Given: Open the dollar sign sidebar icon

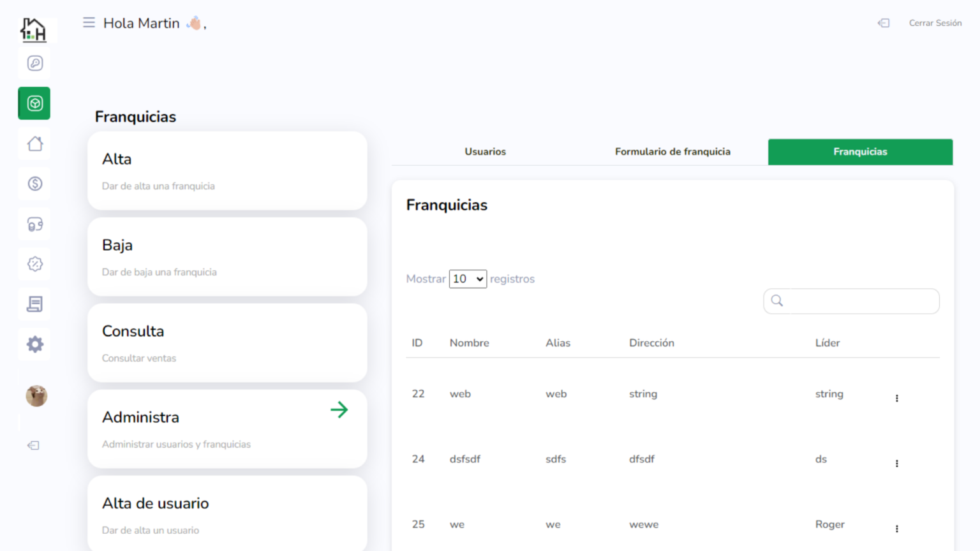Looking at the screenshot, I should point(35,184).
